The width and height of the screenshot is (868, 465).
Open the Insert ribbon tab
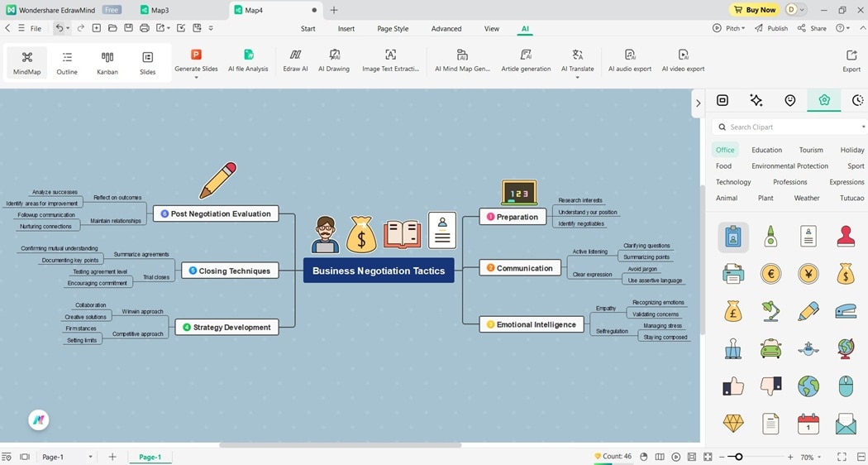[346, 29]
